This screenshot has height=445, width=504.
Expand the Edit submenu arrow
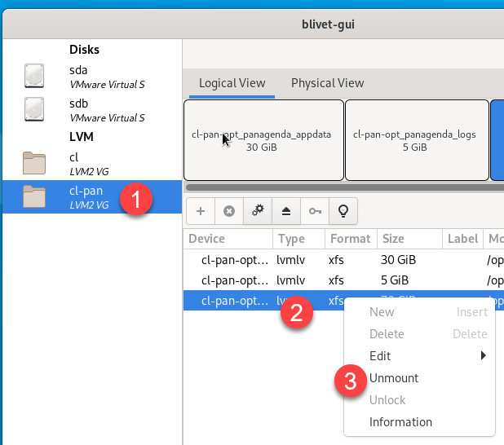[x=483, y=355]
